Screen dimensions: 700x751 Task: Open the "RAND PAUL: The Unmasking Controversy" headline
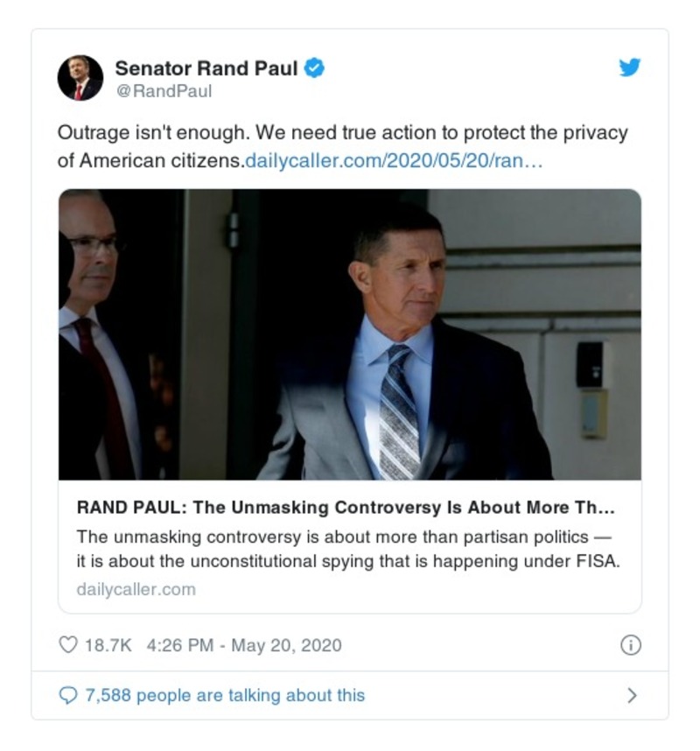click(346, 509)
